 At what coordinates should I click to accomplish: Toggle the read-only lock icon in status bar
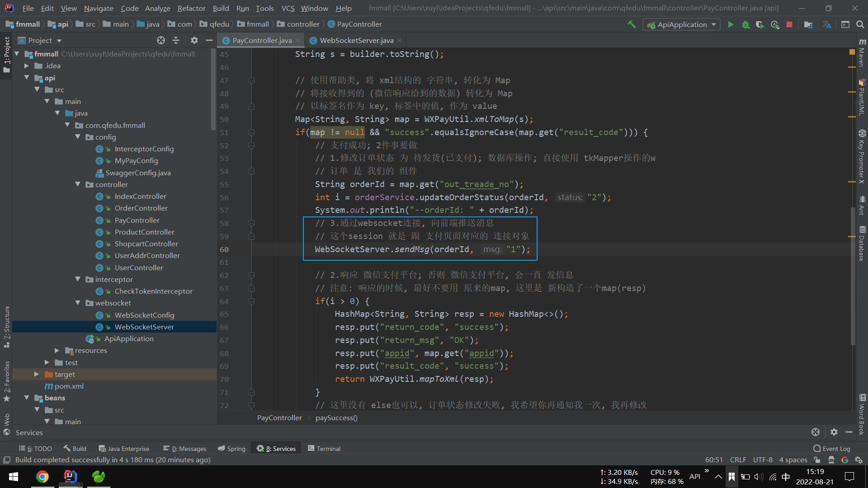(x=817, y=460)
